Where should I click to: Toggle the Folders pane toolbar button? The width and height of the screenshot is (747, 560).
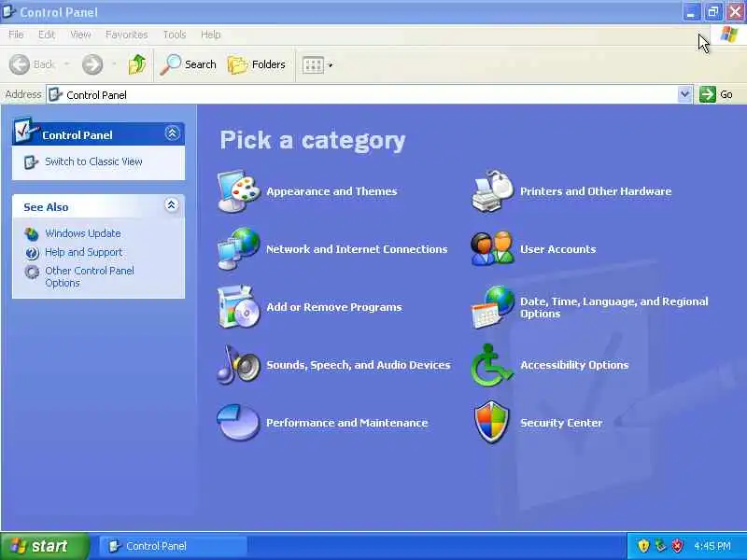(x=256, y=64)
